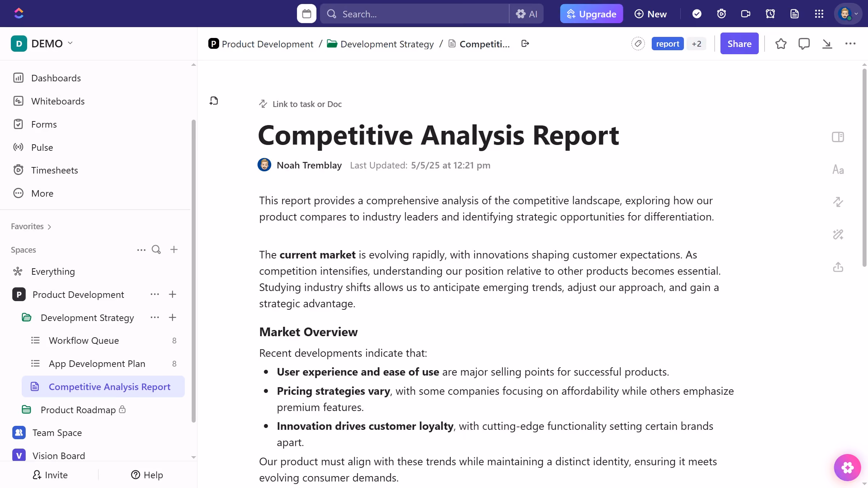This screenshot has width=868, height=488.
Task: Click the ClickUp logo home icon
Action: point(19,13)
